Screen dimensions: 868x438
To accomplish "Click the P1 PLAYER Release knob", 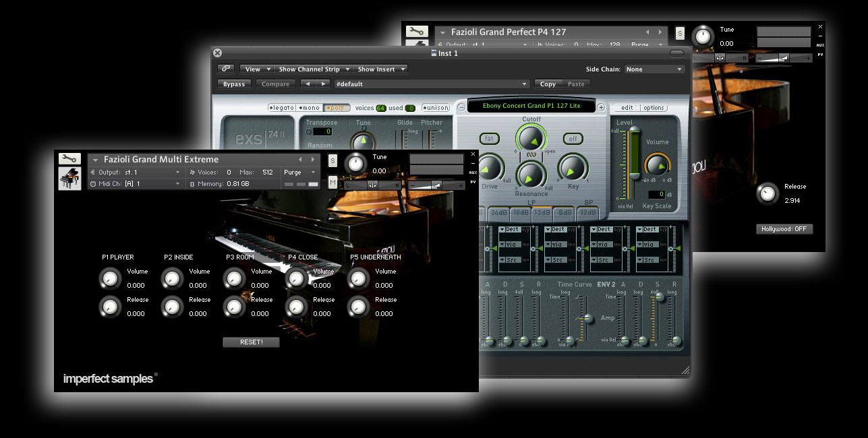I will (109, 307).
